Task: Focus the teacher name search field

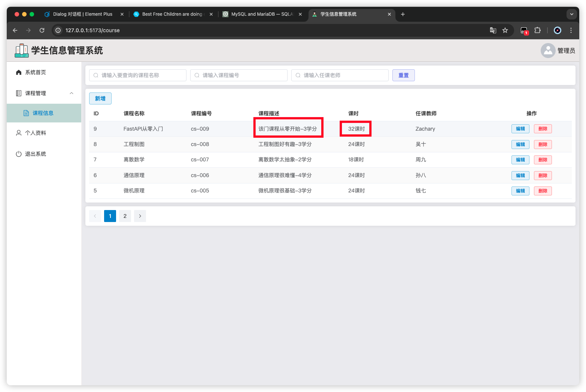Action: [x=340, y=75]
